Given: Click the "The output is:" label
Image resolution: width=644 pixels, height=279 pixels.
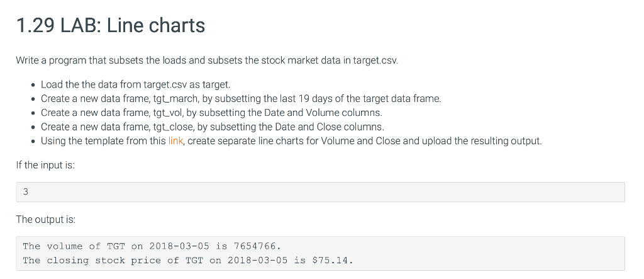Looking at the screenshot, I should [x=45, y=219].
